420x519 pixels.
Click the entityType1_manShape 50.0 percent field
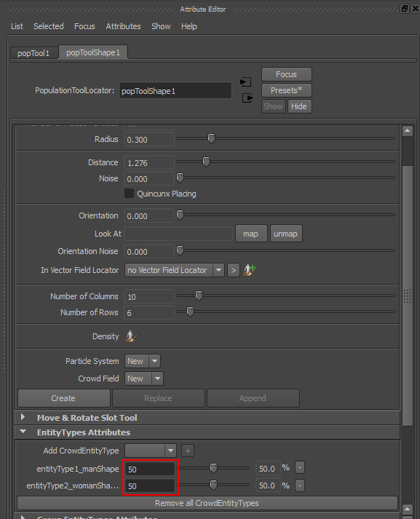pos(268,468)
